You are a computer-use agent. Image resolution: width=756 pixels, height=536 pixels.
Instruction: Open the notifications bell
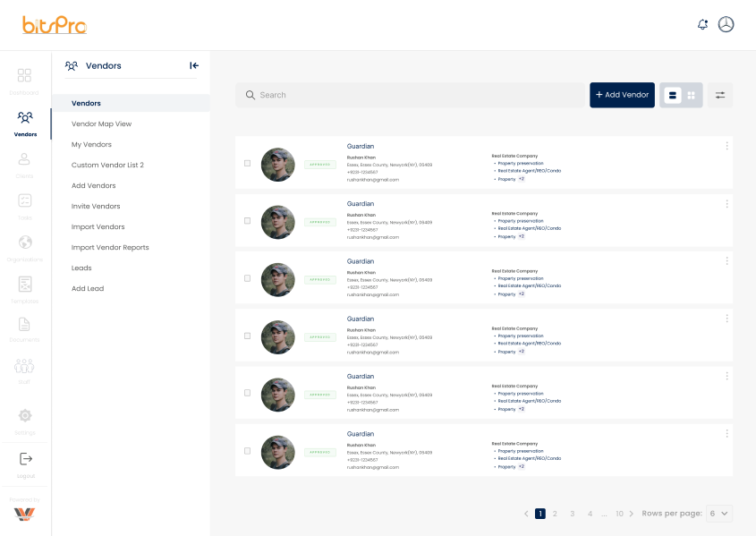pos(703,24)
